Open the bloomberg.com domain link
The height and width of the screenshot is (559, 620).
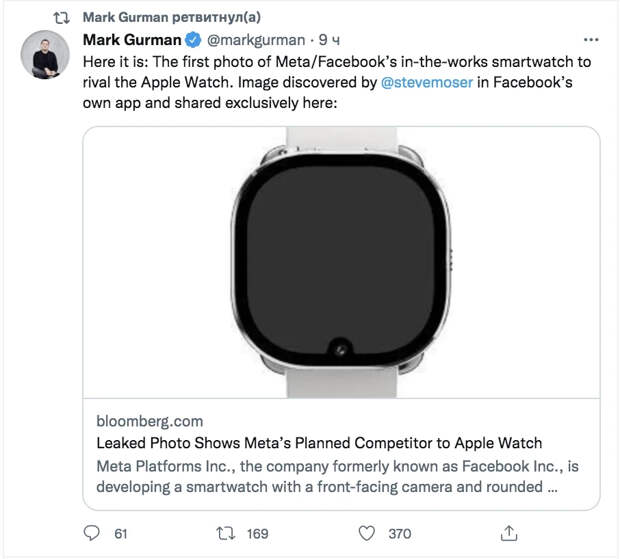click(149, 421)
